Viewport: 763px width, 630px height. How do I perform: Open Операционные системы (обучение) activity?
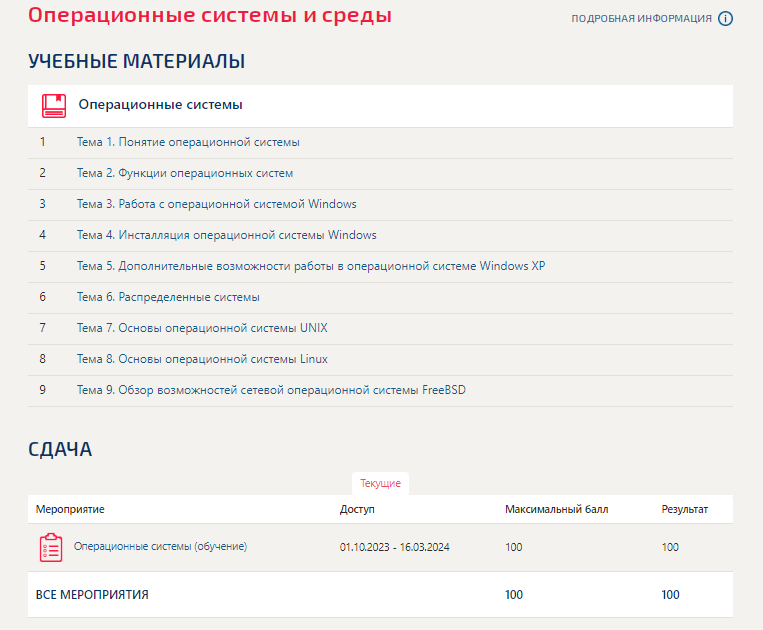(161, 546)
